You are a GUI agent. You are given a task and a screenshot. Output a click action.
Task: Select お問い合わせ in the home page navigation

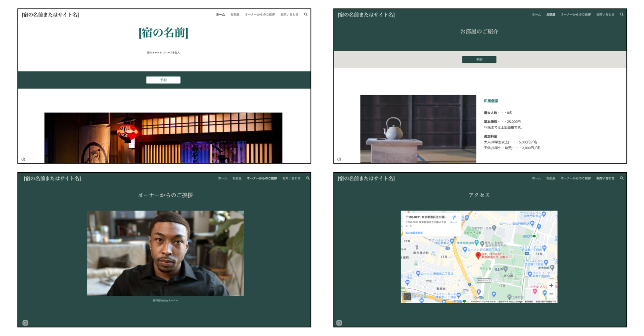289,14
